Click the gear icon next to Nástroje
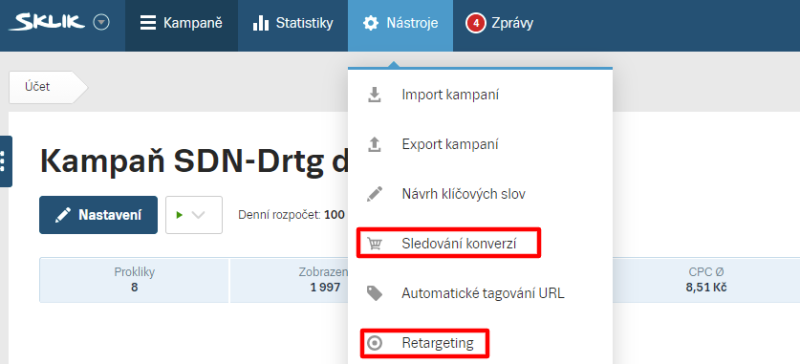800x364 pixels. pos(371,23)
